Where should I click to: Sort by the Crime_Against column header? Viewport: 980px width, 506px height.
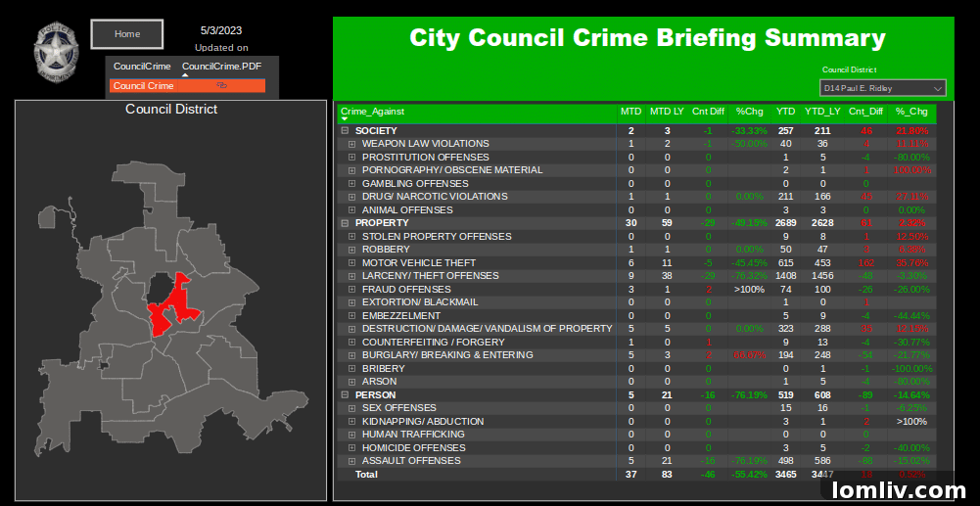(x=372, y=112)
